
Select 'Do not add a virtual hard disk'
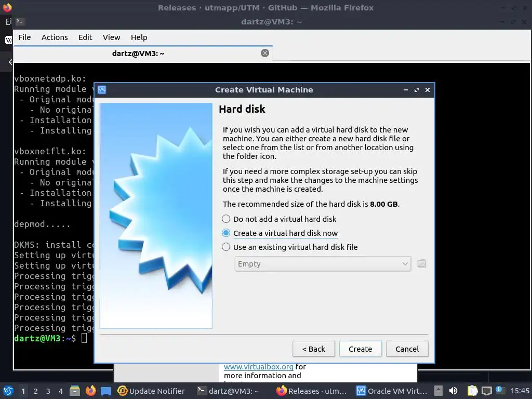[279, 219]
